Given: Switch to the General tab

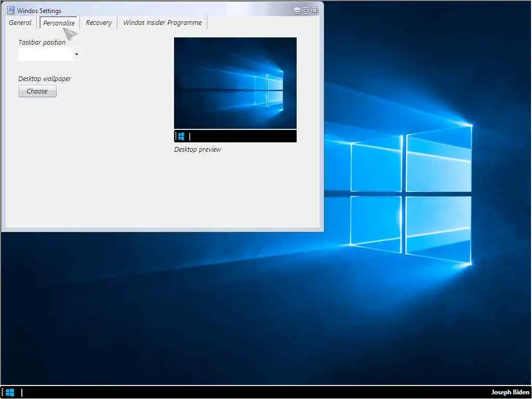Looking at the screenshot, I should pyautogui.click(x=20, y=23).
